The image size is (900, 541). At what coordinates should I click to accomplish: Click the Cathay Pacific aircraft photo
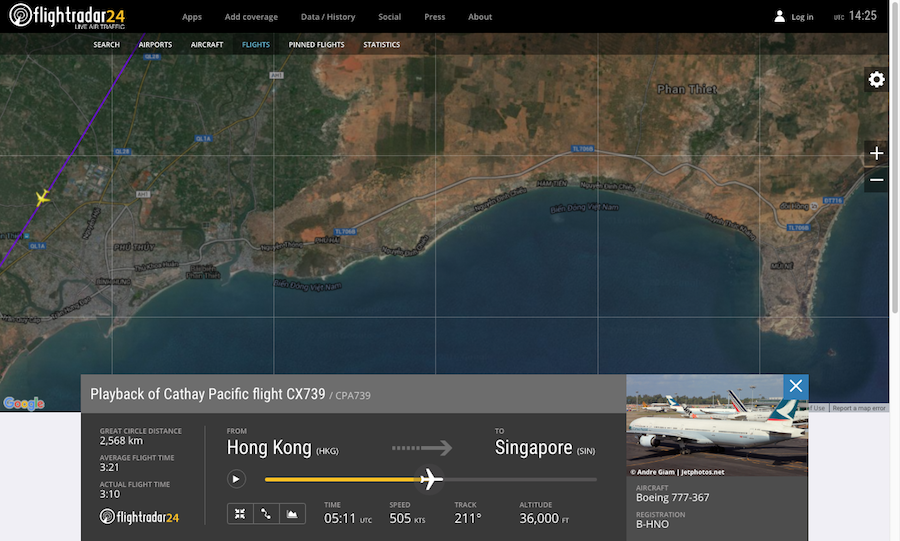(x=717, y=425)
